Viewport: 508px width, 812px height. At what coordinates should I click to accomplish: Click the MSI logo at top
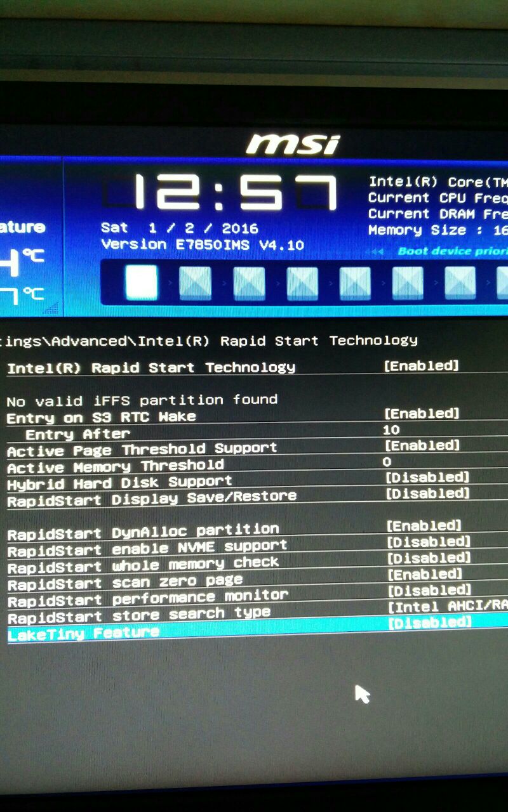293,145
